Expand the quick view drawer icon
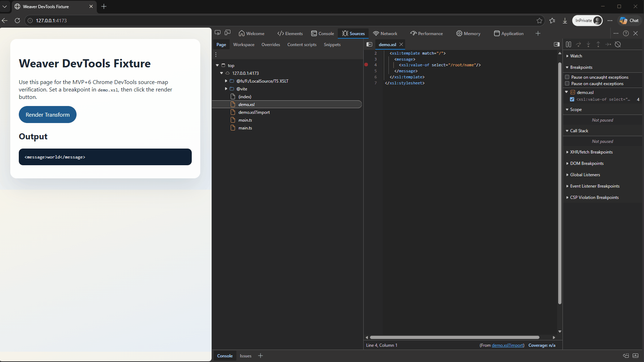This screenshot has height=362, width=644. pyautogui.click(x=635, y=356)
